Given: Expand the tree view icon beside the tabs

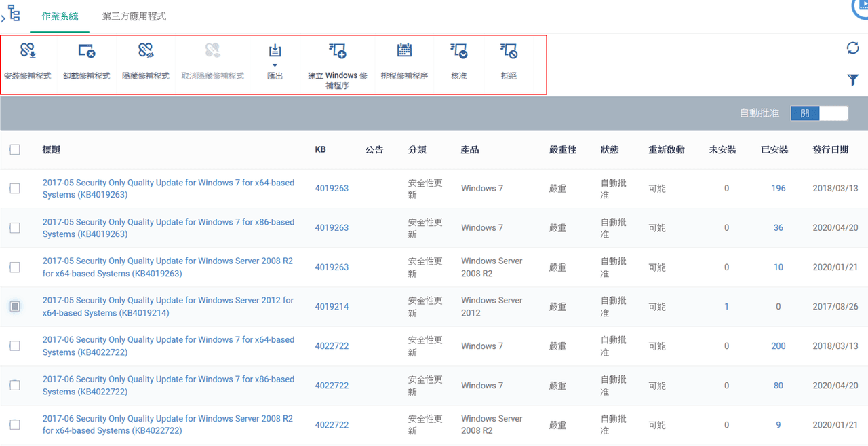Looking at the screenshot, I should point(14,14).
